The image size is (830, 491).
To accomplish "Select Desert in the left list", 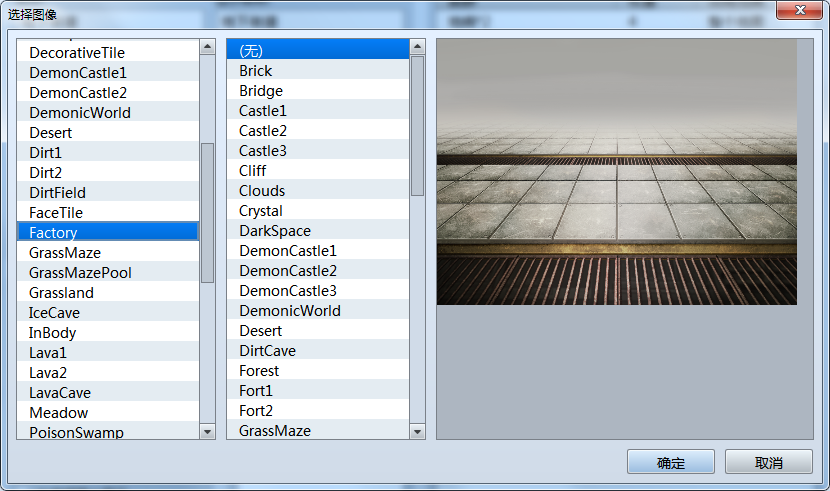I will 108,133.
